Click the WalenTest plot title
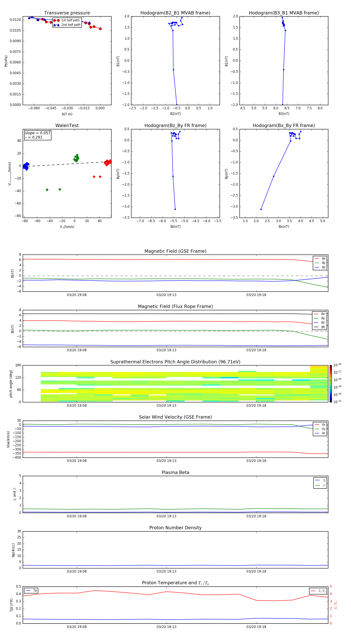351x644 pixels. coord(67,125)
